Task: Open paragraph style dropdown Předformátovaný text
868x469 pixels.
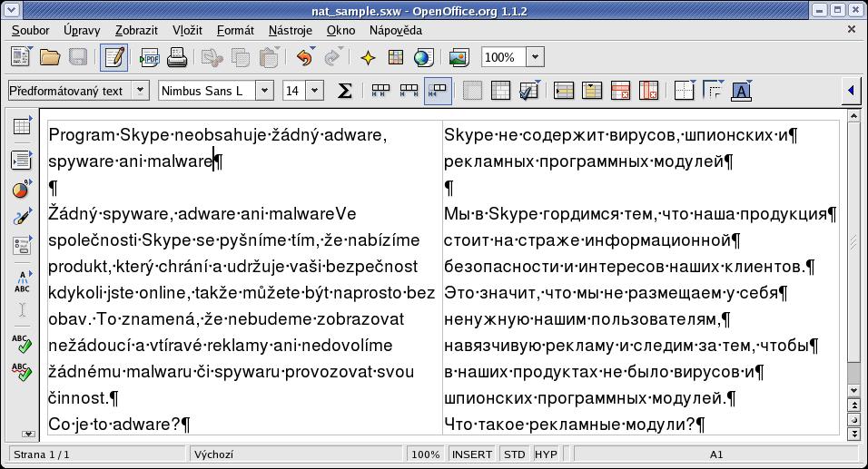Action: (x=140, y=91)
